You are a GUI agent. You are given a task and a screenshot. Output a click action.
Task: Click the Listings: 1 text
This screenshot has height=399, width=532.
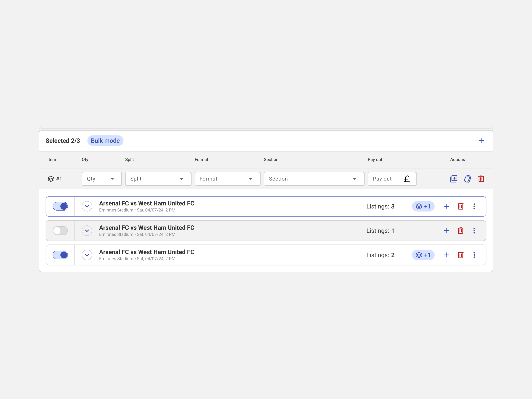380,231
